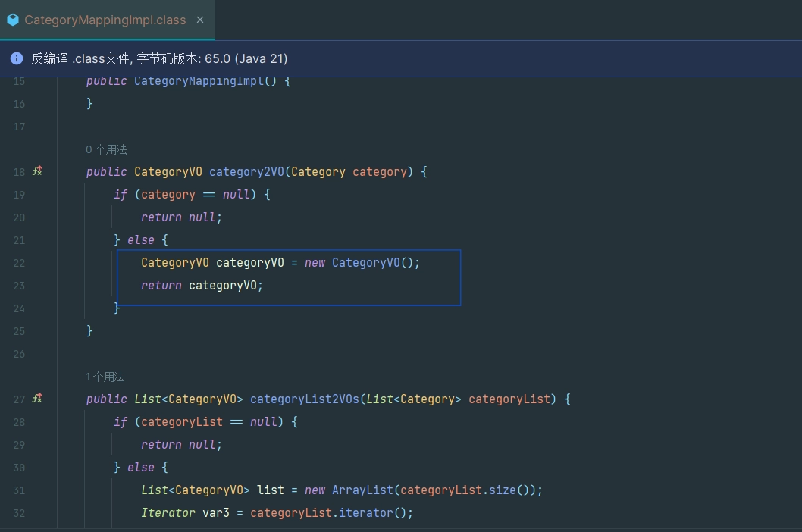Click 'new CategoryVO()' on line 22
The width and height of the screenshot is (802, 532).
click(362, 263)
